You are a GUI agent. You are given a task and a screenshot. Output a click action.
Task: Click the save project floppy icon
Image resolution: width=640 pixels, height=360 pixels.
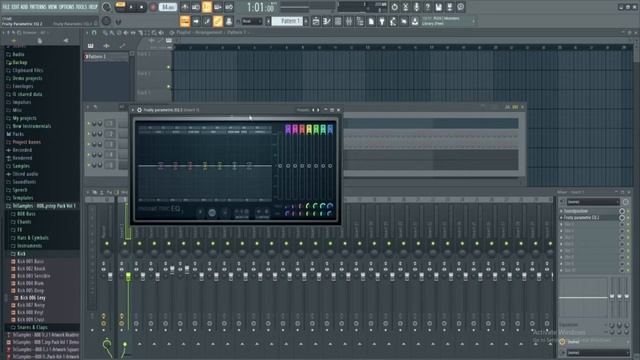[x=438, y=7]
